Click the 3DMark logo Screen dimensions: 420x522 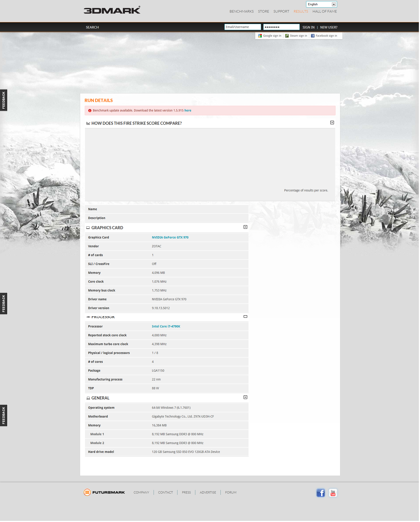[x=112, y=10]
